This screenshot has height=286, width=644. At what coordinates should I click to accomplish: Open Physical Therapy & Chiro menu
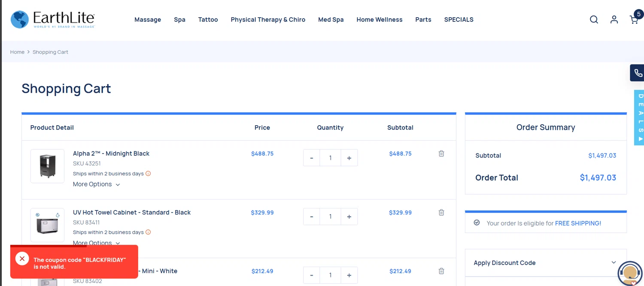[268, 20]
